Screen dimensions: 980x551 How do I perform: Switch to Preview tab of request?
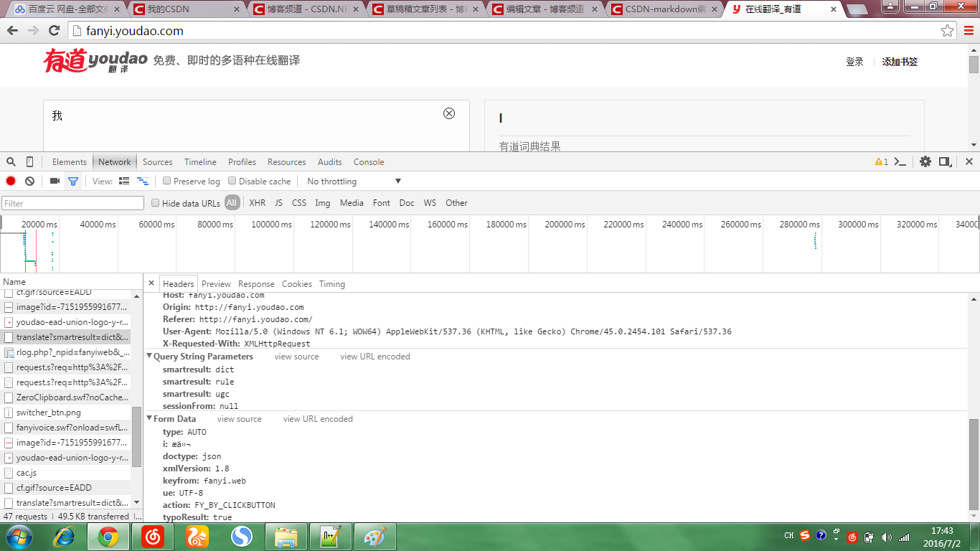tap(216, 284)
